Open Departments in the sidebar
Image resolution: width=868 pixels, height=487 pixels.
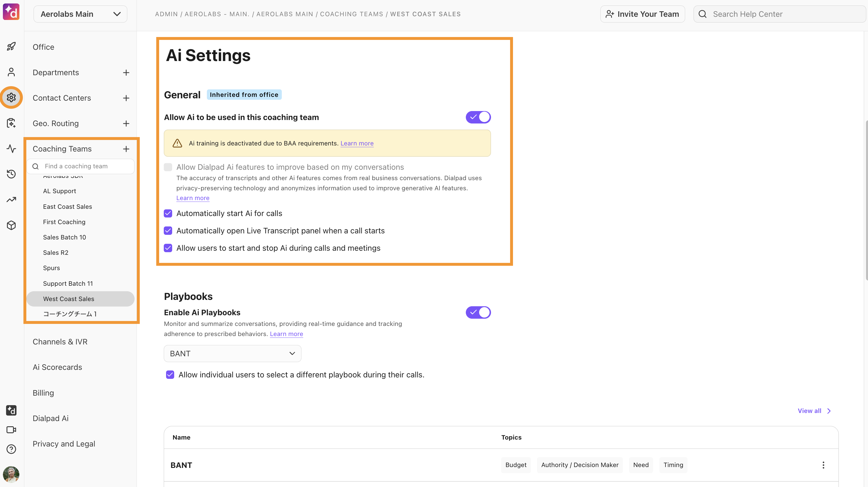click(56, 73)
